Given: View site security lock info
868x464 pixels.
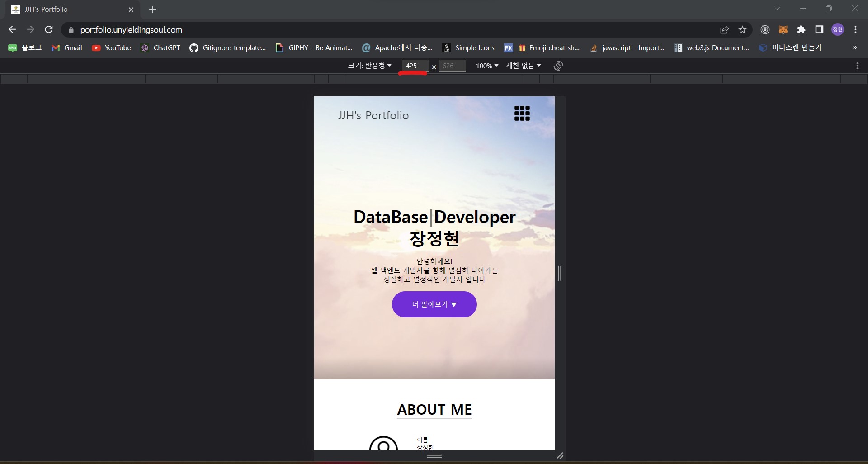Looking at the screenshot, I should coord(71,30).
